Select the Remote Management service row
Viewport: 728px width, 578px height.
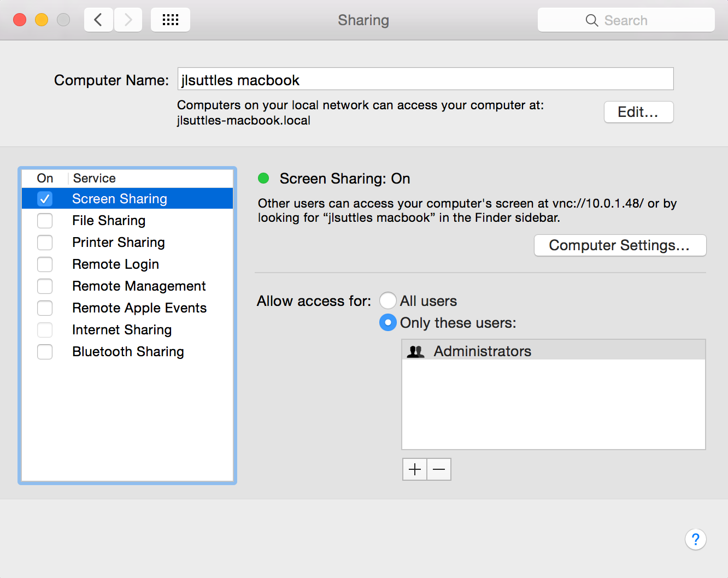click(127, 286)
